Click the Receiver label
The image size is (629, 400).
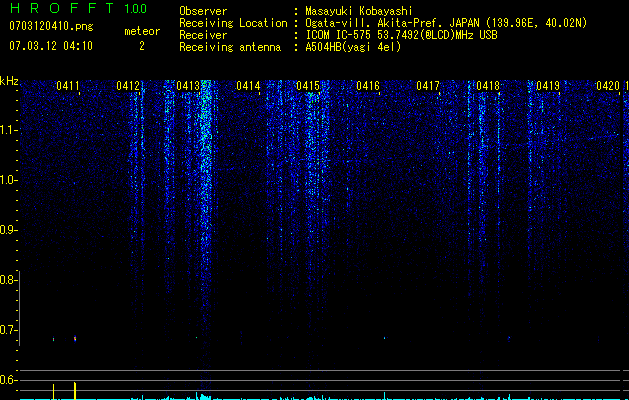[203, 35]
